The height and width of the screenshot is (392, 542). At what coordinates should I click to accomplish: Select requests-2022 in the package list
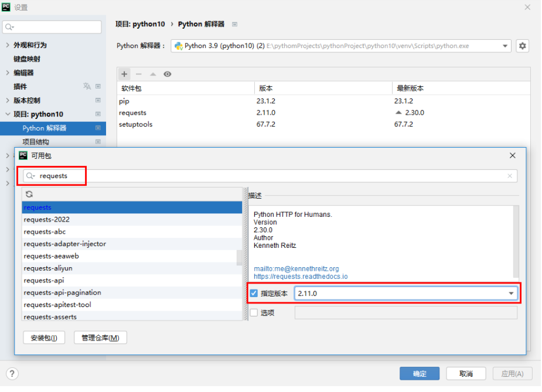coord(132,220)
